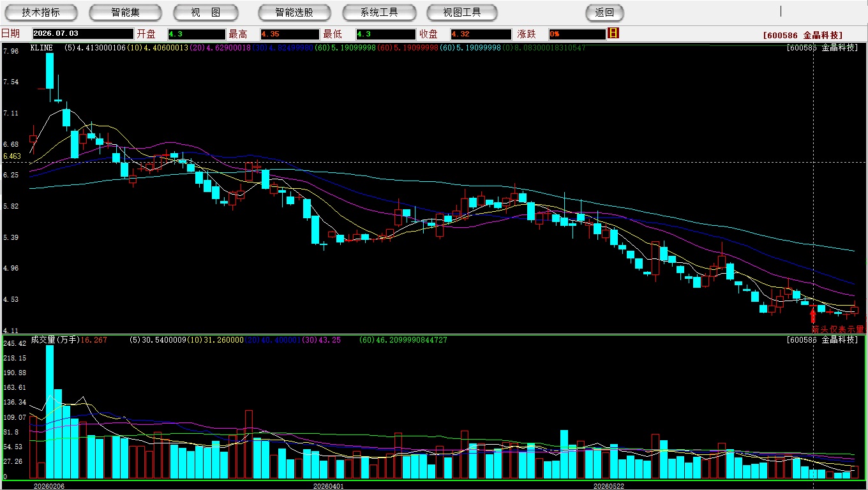Click the 20260401 date axis label
This screenshot has height=490, width=868.
[x=329, y=486]
